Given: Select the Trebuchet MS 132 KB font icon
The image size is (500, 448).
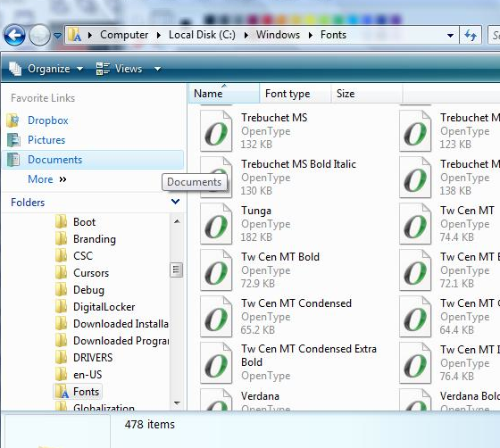Looking at the screenshot, I should [216, 131].
